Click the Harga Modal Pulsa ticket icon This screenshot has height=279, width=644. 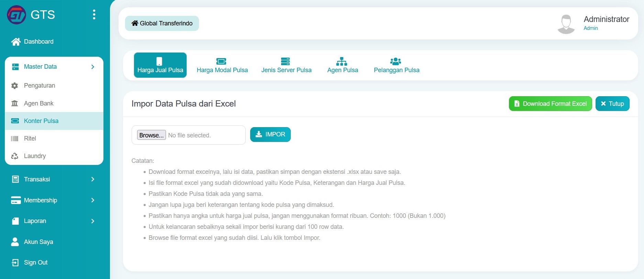221,62
